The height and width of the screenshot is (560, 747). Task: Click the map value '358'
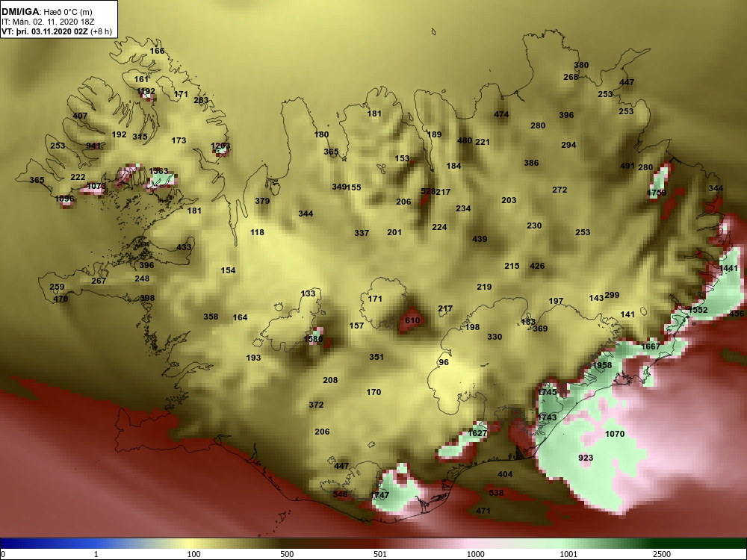tap(211, 317)
